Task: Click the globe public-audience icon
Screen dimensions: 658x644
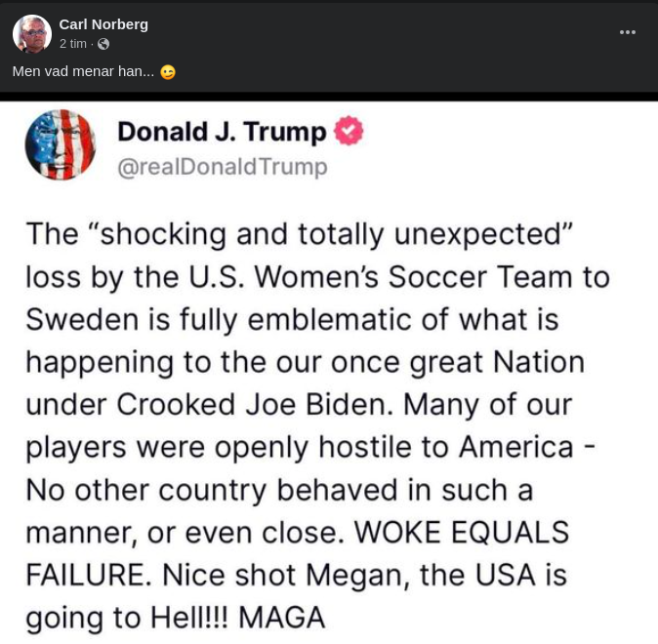Action: (x=103, y=44)
